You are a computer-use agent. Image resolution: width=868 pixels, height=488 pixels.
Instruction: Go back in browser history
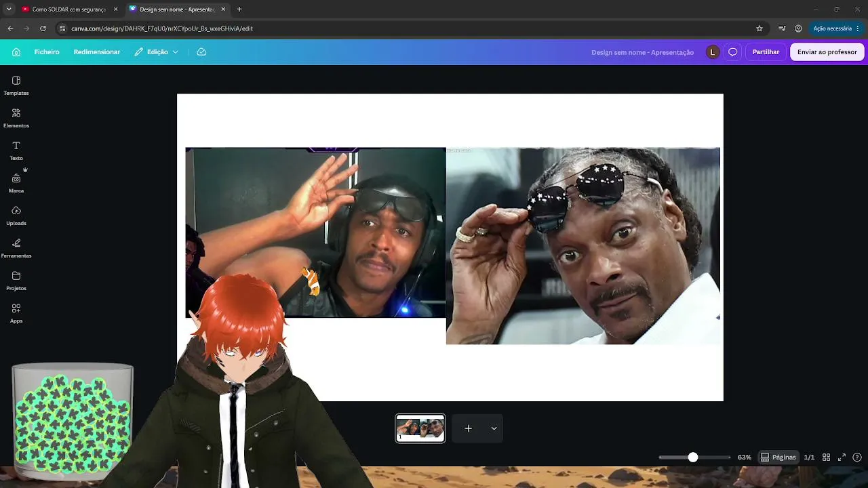point(10,28)
